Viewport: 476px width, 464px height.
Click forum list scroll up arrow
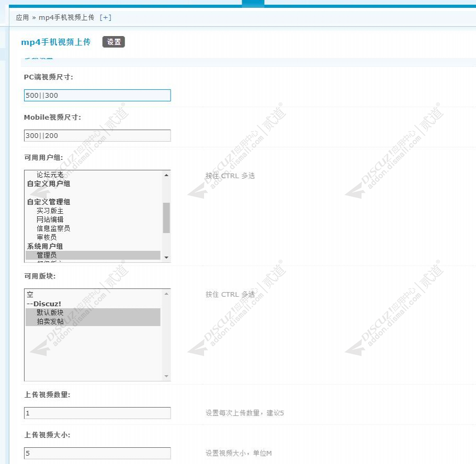pyautogui.click(x=166, y=294)
